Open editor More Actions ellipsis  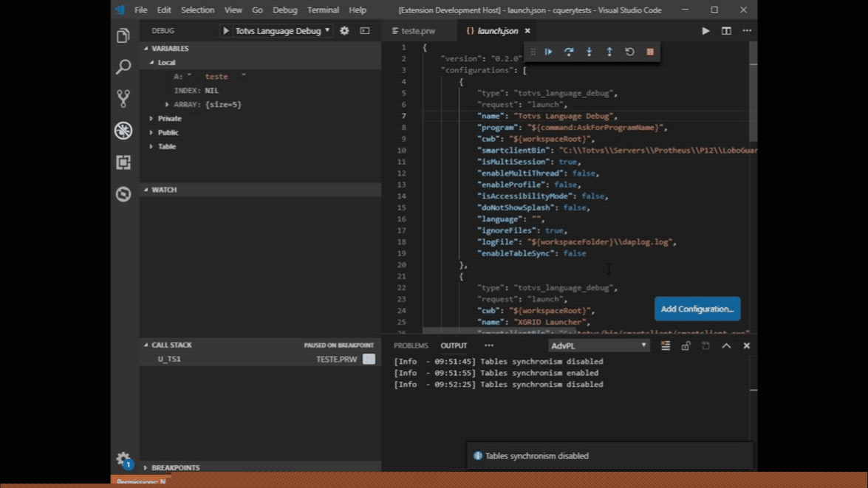pyautogui.click(x=747, y=31)
